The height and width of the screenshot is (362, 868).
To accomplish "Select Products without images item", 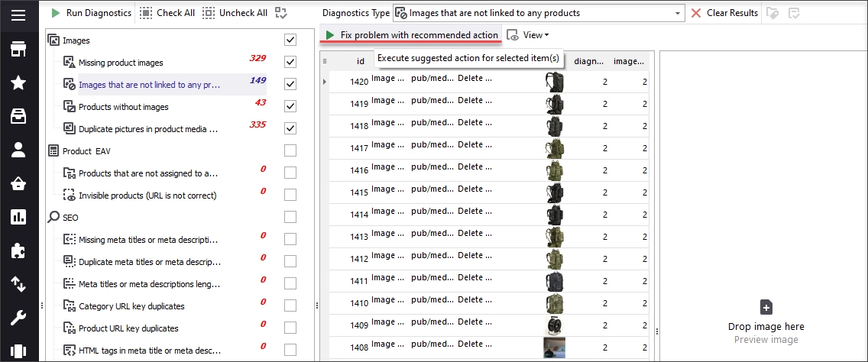I will [x=124, y=107].
